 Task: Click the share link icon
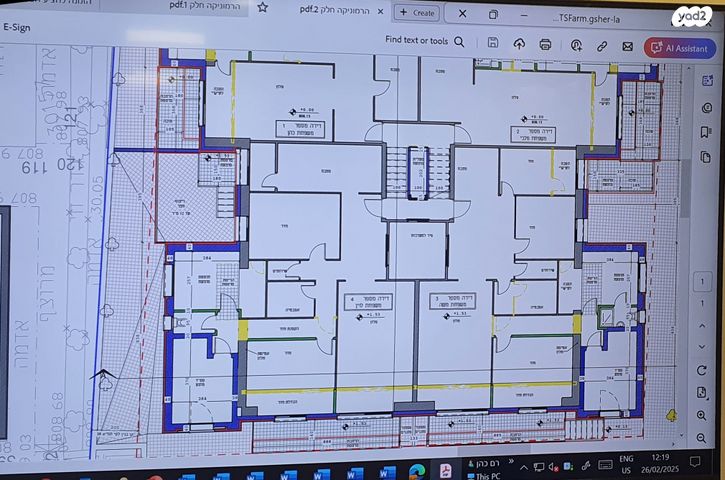pos(603,45)
